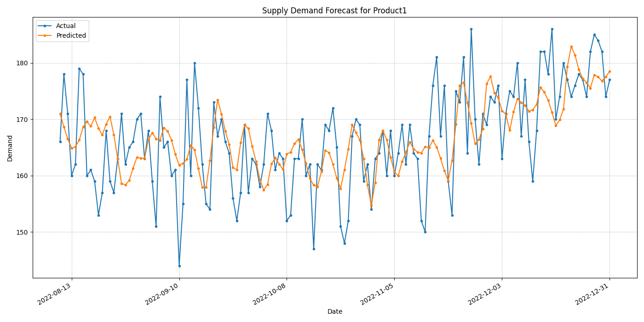Click the 'Demand' y-axis label
The image size is (644, 322).
point(10,148)
